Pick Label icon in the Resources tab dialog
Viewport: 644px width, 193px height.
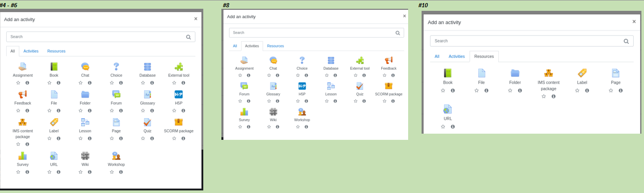tap(582, 73)
